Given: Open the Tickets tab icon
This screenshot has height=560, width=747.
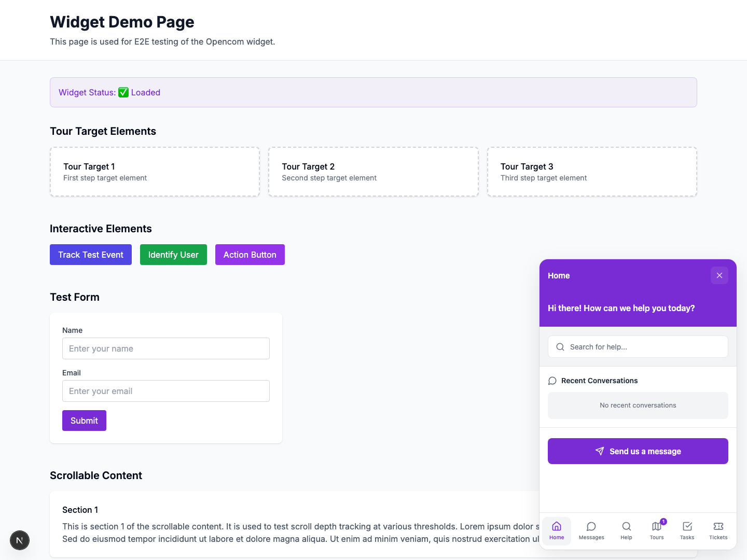Looking at the screenshot, I should pos(718,527).
